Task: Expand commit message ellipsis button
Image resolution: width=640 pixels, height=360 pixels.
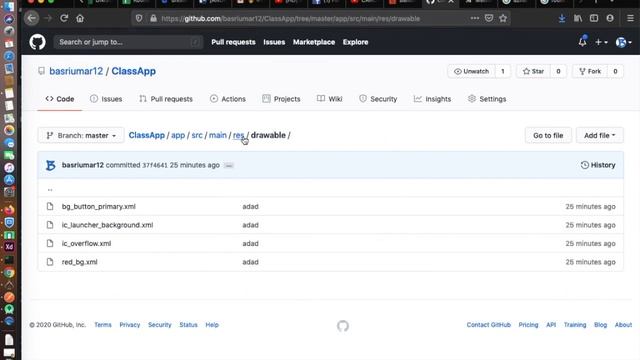Action: 229,165
